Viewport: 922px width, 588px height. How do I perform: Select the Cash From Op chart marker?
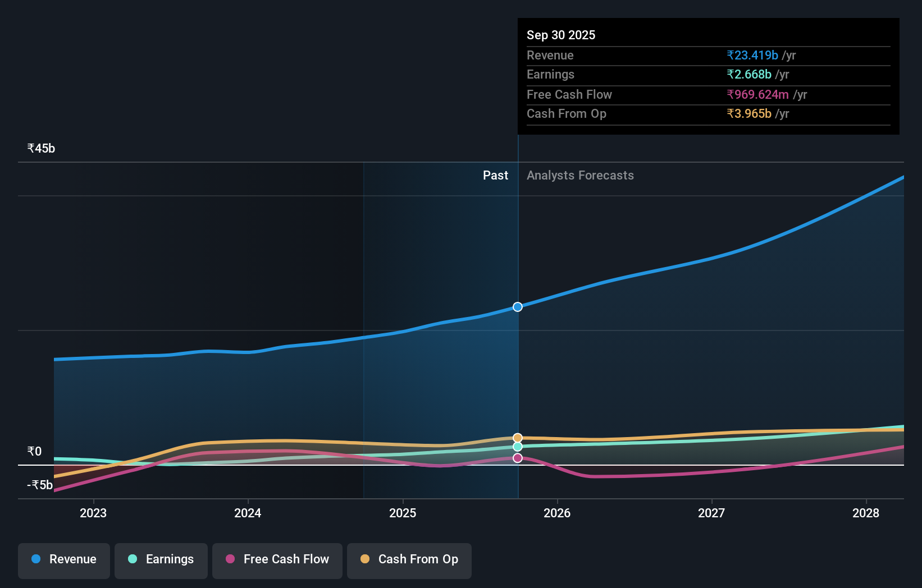517,437
